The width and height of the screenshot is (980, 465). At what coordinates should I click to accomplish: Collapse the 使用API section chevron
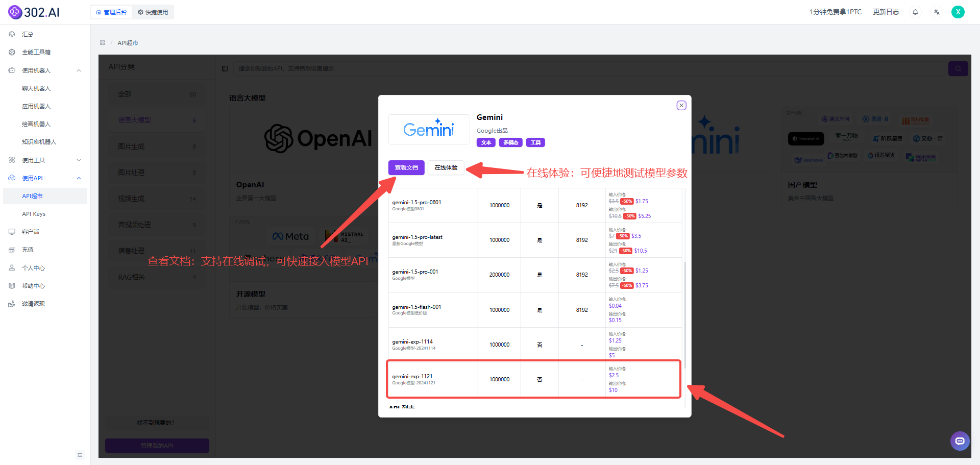(79, 178)
